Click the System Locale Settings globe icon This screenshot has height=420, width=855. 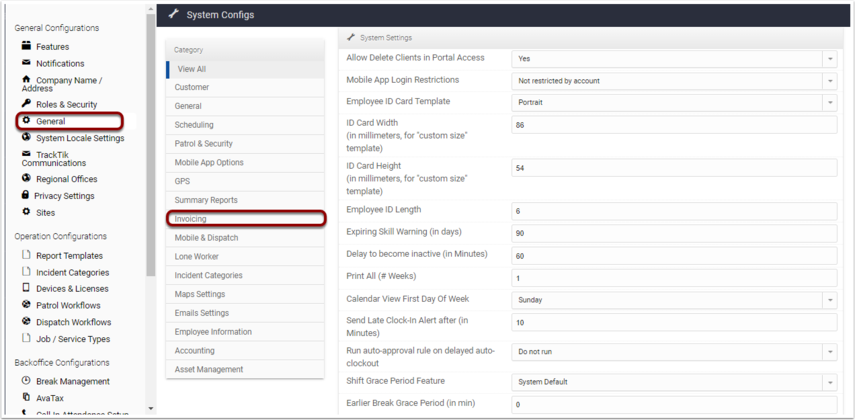(26, 137)
